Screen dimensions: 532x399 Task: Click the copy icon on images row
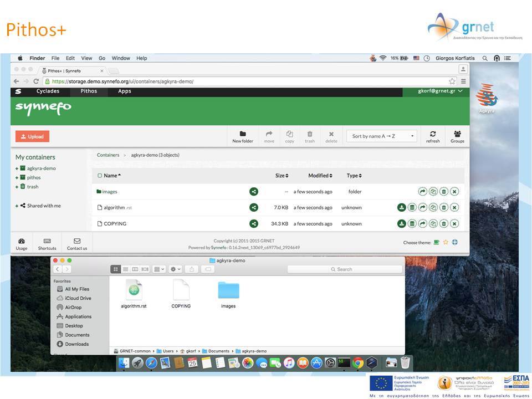433,191
